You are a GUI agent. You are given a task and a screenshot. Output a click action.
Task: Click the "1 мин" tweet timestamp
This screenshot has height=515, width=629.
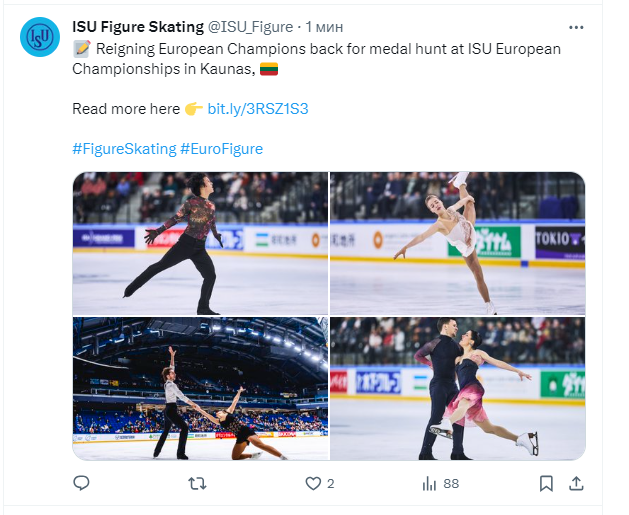[x=325, y=27]
